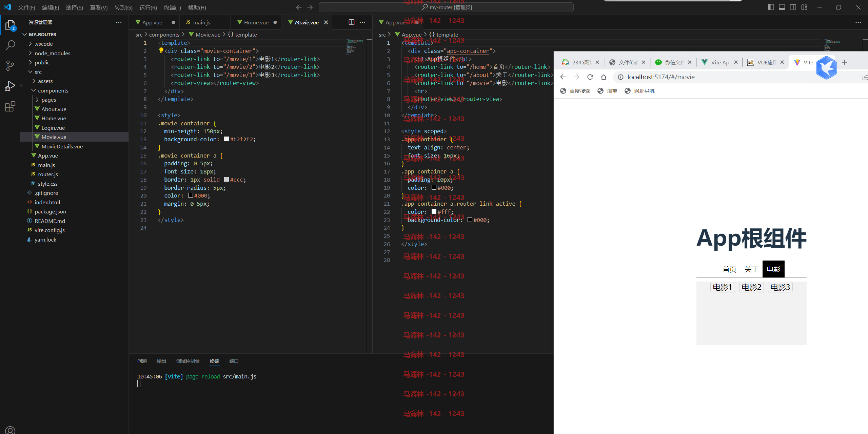
Task: Click the active 电影 link in browser
Action: coord(773,269)
